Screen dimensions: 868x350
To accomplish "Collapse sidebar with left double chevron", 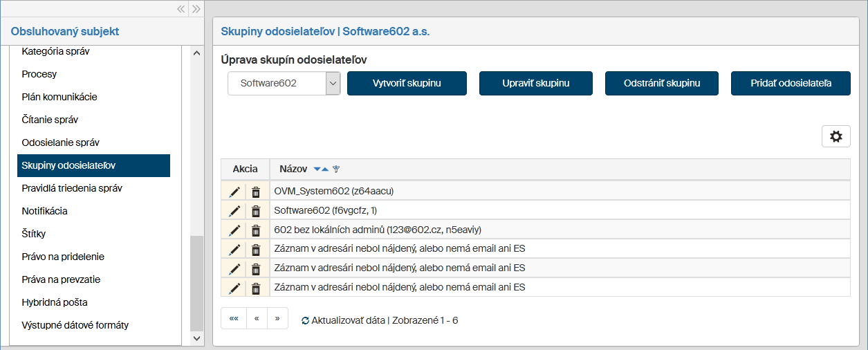I will (181, 9).
